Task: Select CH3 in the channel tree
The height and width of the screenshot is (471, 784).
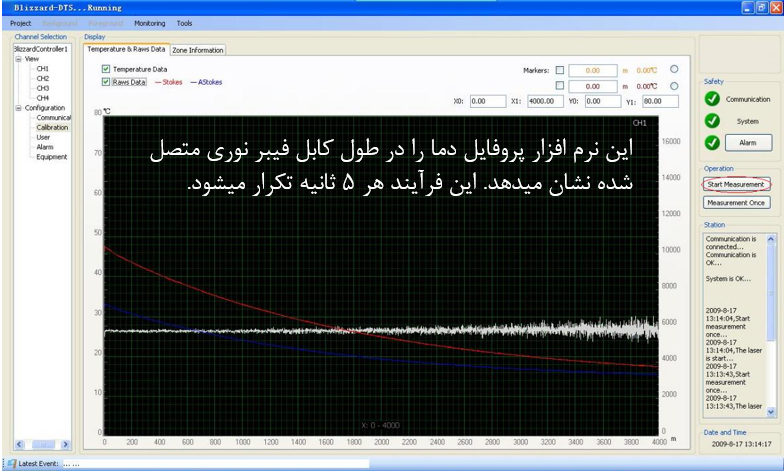Action: 42,88
